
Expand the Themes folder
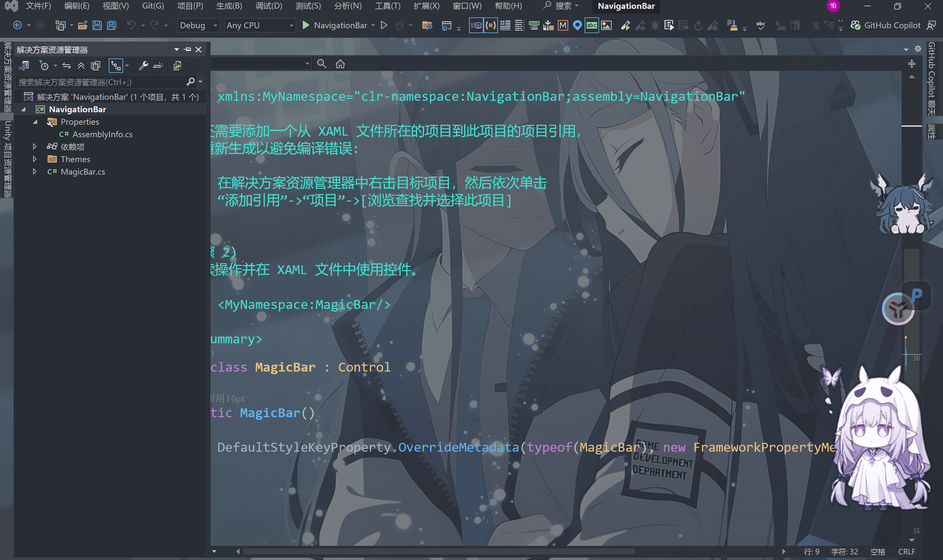point(35,159)
